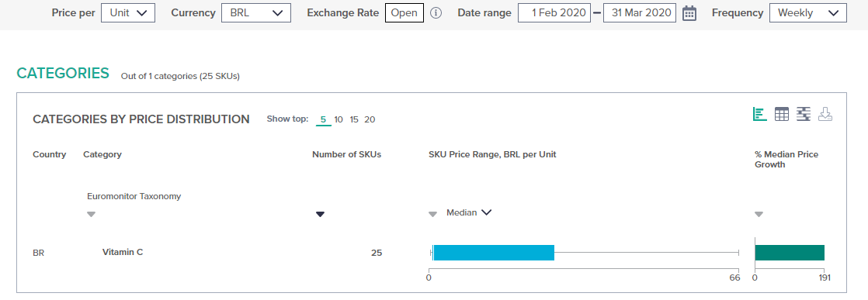868x300 pixels.
Task: Click the blue Vitamin C price range bar
Action: (494, 253)
